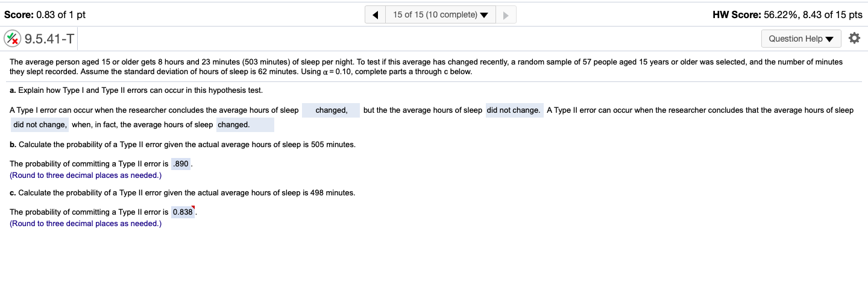Click the red corner marker on the 0.838 answer
This screenshot has width=868, height=281.
[x=193, y=207]
